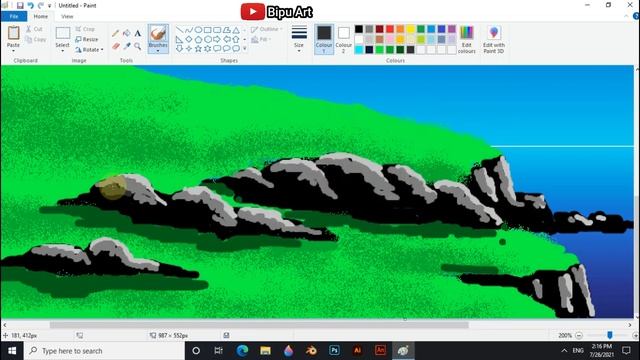Select the Fill with colour bucket tool
640x360 pixels.
[x=127, y=33]
